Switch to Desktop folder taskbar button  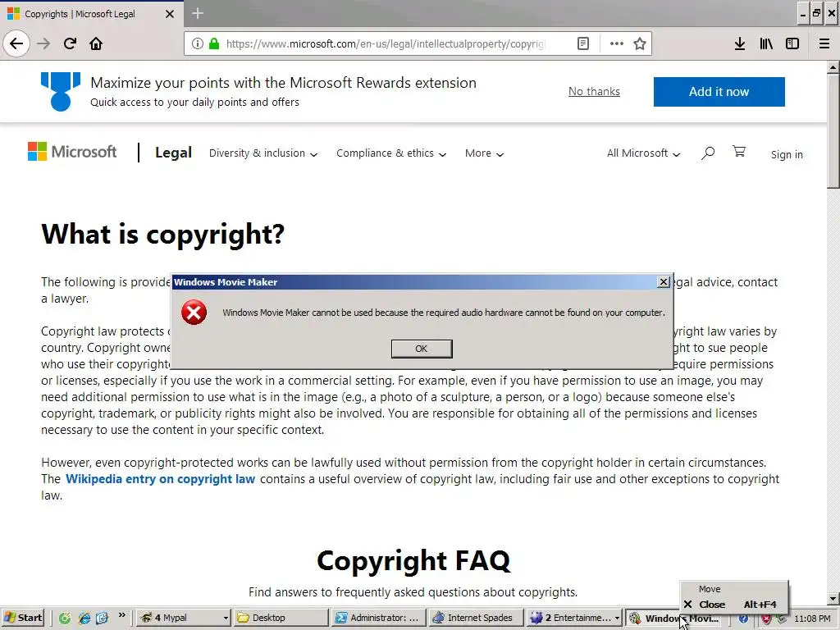tap(281, 618)
